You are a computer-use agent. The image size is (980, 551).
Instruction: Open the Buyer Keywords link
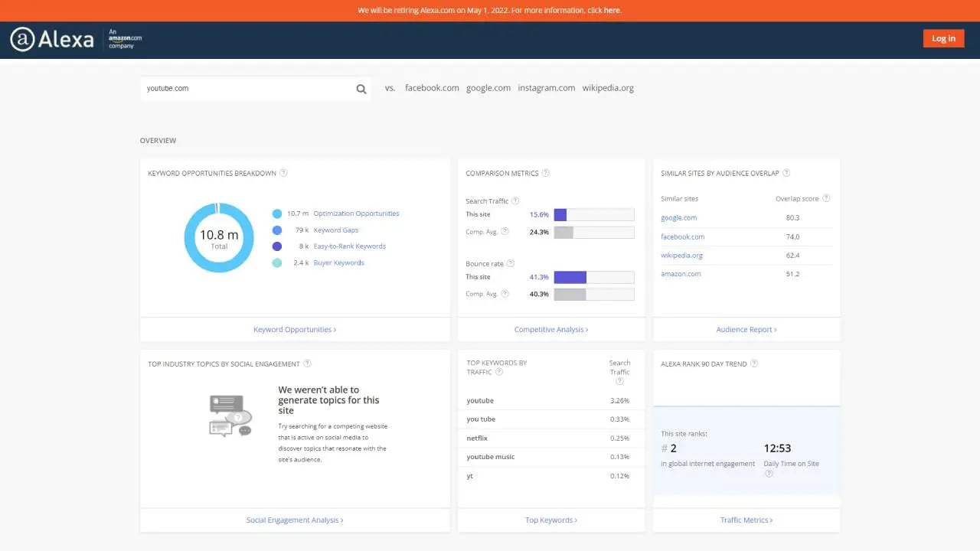tap(339, 262)
